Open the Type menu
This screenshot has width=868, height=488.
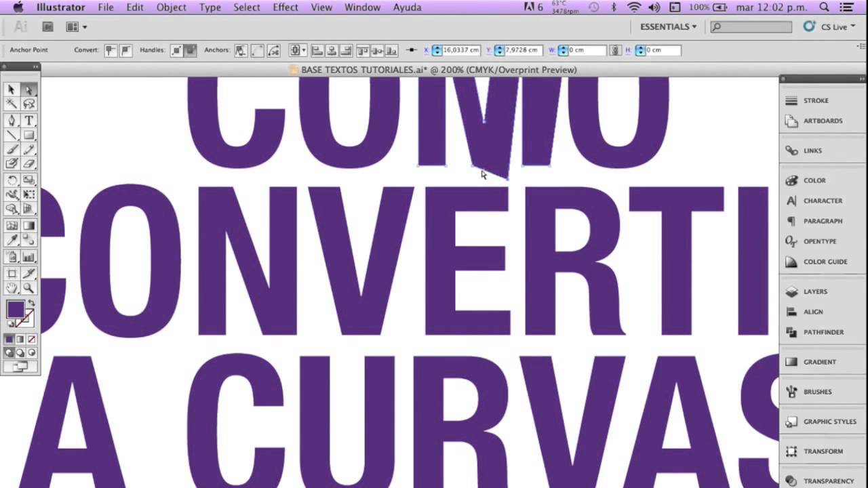(x=210, y=7)
